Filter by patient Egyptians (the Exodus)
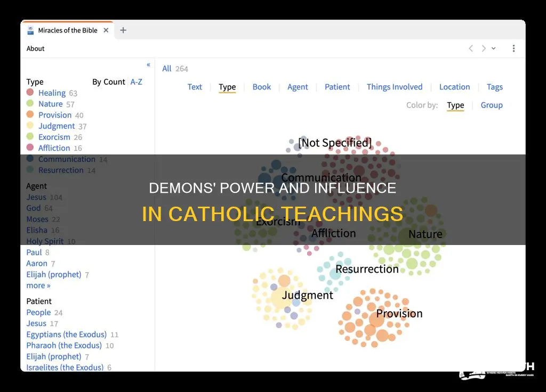 [67, 334]
